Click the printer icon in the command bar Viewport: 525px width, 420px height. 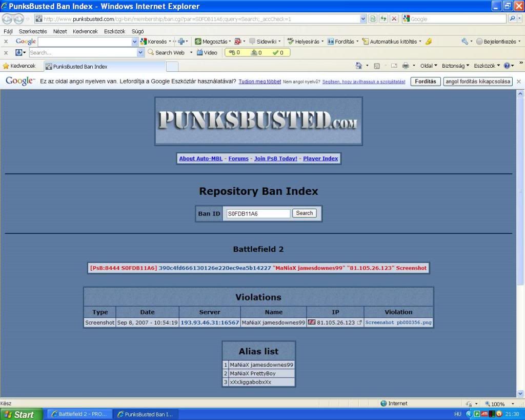(406, 66)
